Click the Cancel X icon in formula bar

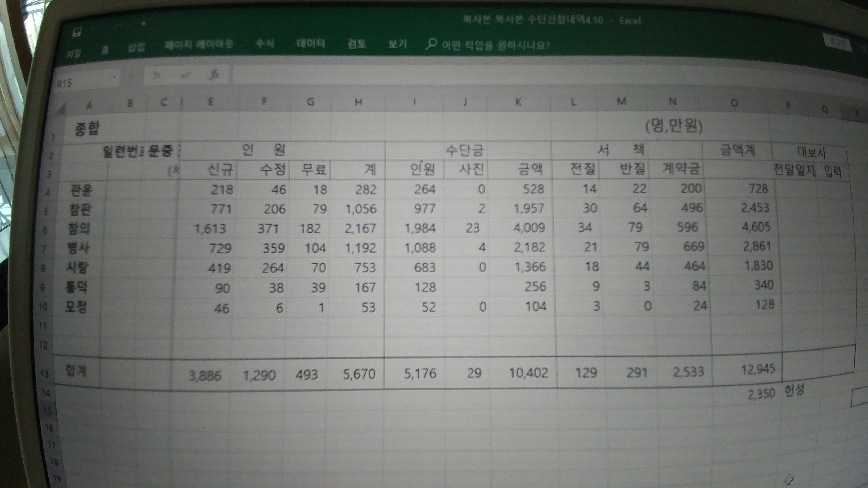(157, 75)
